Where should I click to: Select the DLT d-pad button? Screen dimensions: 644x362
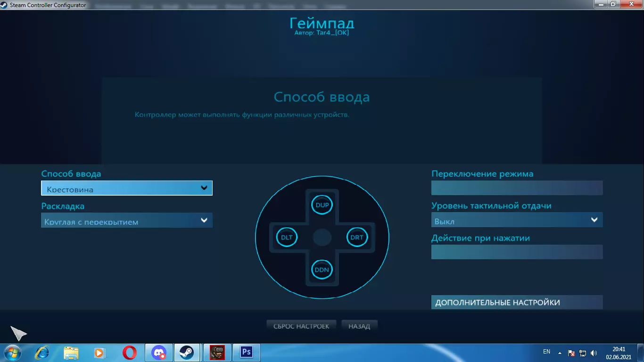click(x=287, y=237)
